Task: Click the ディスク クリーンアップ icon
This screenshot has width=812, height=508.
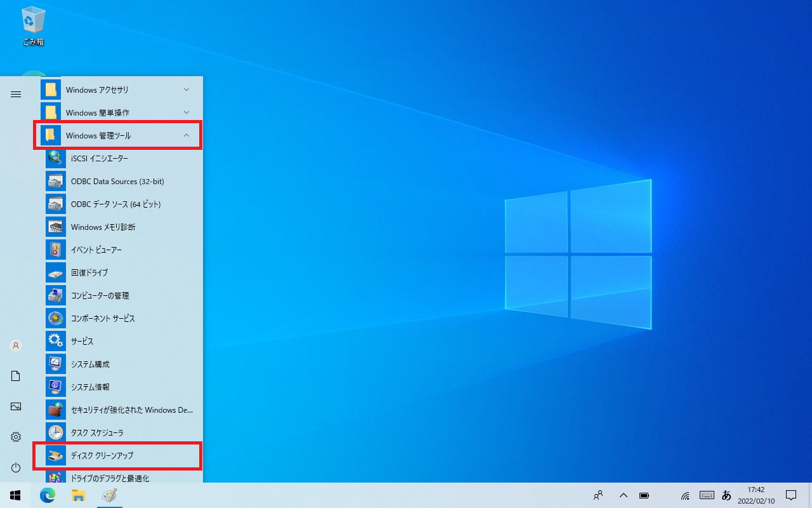Action: point(56,455)
